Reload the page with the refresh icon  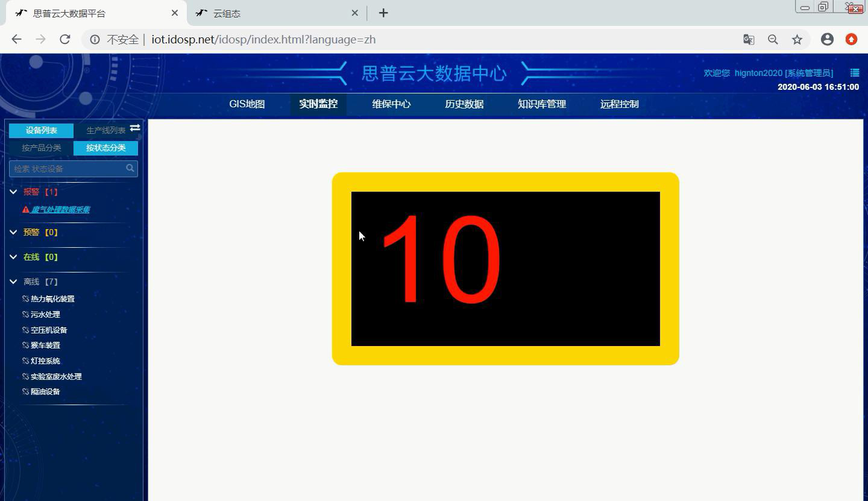(64, 39)
